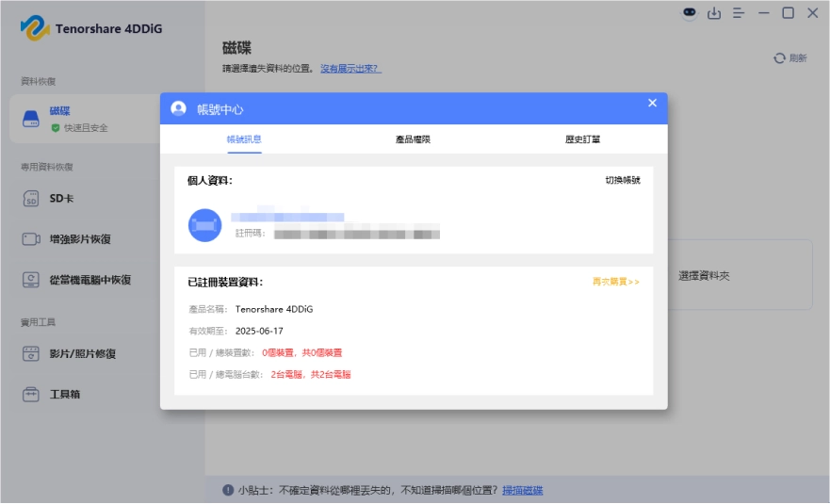Click the red text 0個裝置，共0個裝置
The width and height of the screenshot is (830, 504).
(302, 352)
